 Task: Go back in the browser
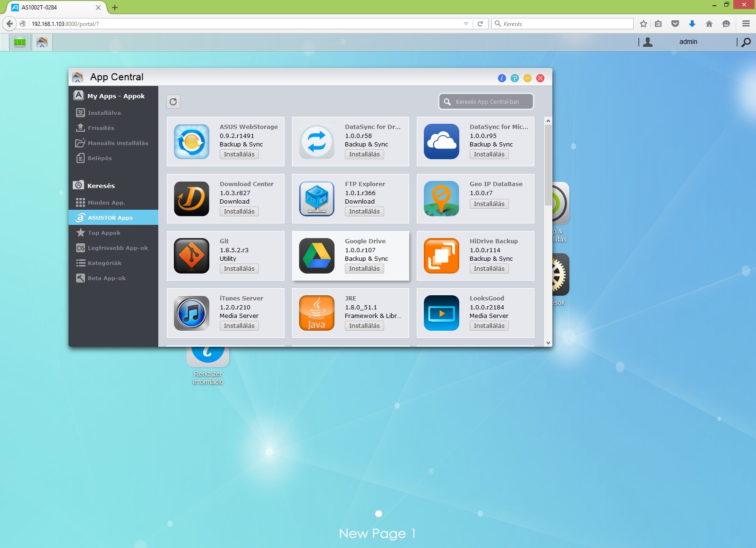pyautogui.click(x=9, y=24)
